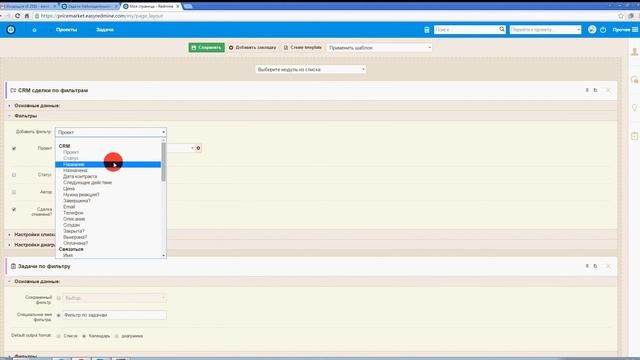
Task: Click the Добавить закладку button
Action: (252, 48)
